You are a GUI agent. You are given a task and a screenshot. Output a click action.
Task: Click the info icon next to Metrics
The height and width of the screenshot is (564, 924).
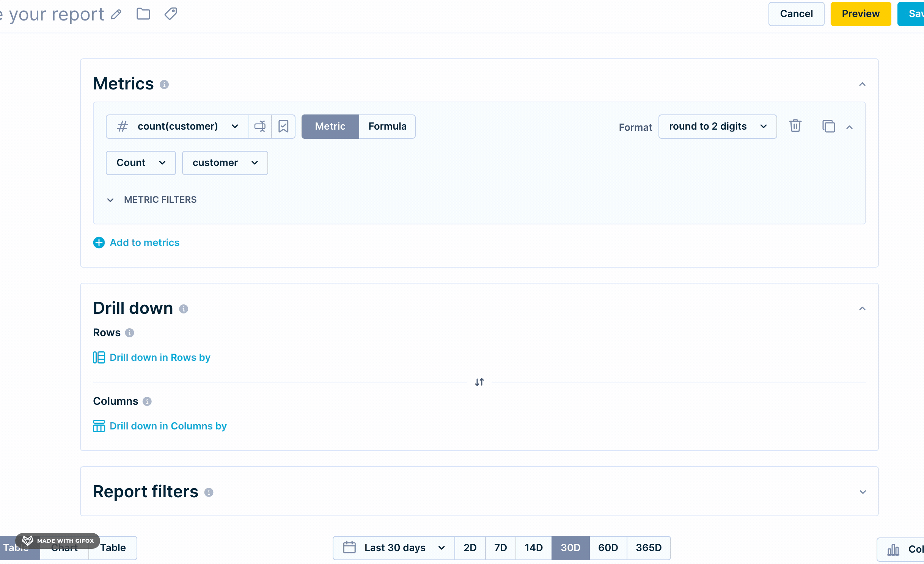pos(164,85)
